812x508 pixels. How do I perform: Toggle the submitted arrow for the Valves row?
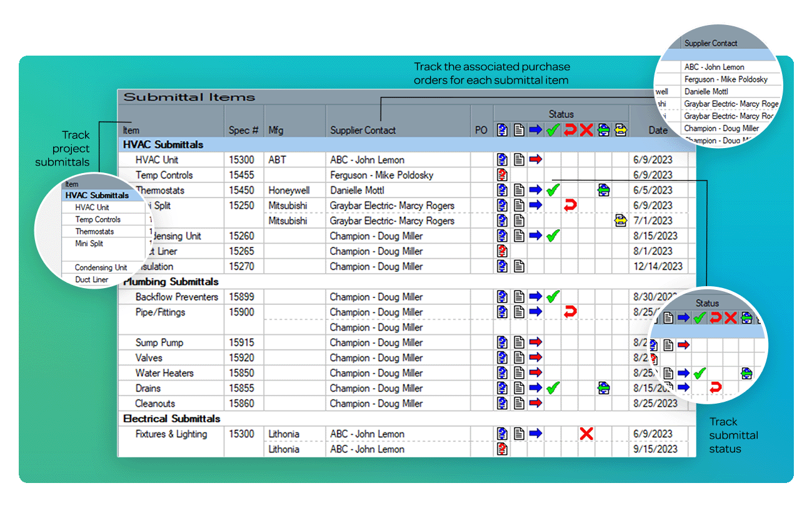(x=537, y=357)
